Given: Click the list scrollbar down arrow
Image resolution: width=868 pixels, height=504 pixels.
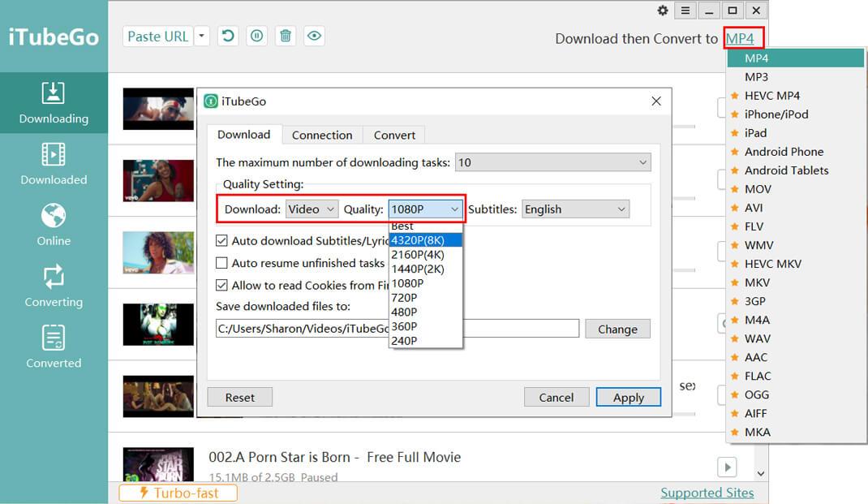Looking at the screenshot, I should coord(761,473).
